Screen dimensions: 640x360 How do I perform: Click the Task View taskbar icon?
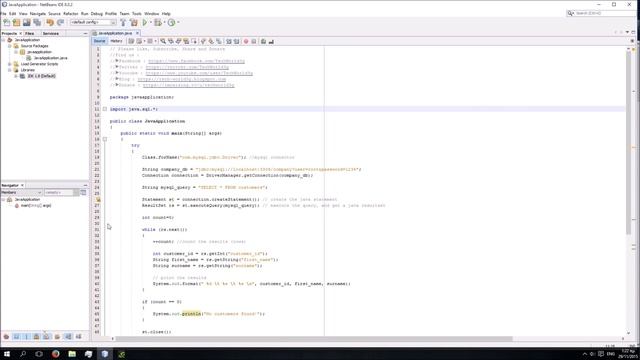click(39, 354)
